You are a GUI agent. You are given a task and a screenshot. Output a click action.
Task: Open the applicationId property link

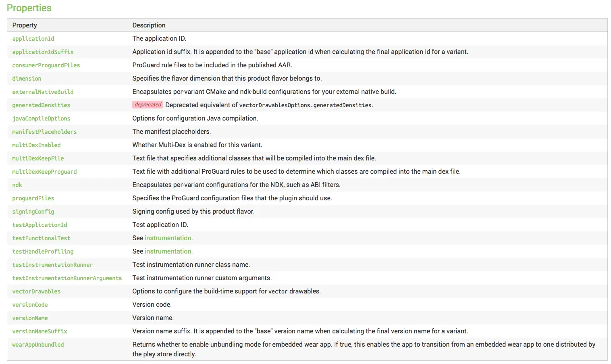(x=33, y=39)
